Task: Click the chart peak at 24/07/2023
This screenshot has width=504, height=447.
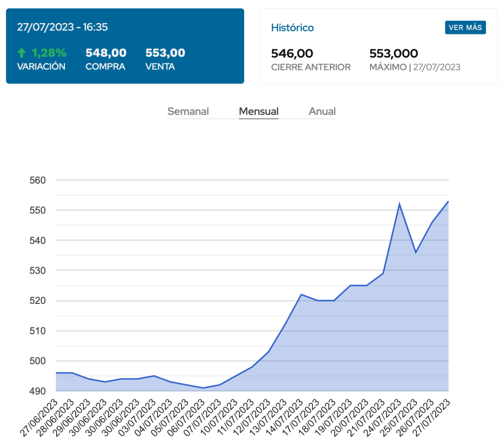Action: point(400,204)
